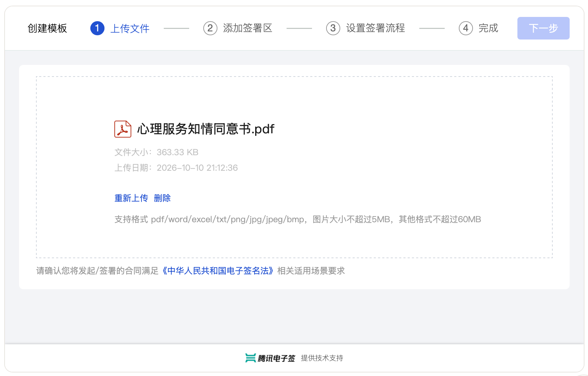Image resolution: width=588 pixels, height=376 pixels.
Task: Click supported formats hint text 支持格式
Action: 298,219
